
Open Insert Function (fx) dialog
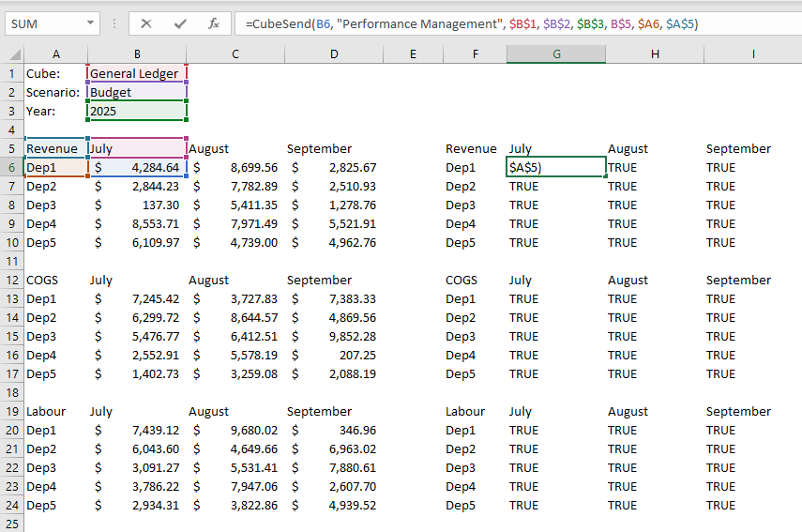coord(214,23)
